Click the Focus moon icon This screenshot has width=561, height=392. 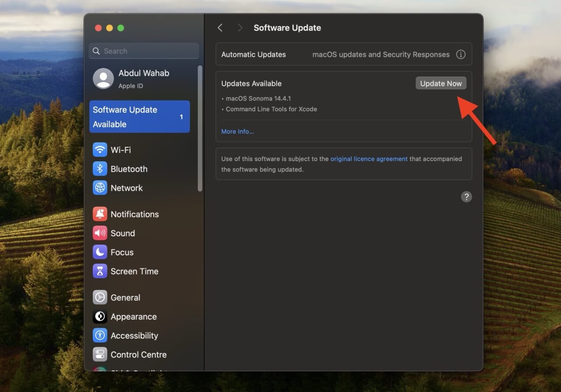coord(100,252)
